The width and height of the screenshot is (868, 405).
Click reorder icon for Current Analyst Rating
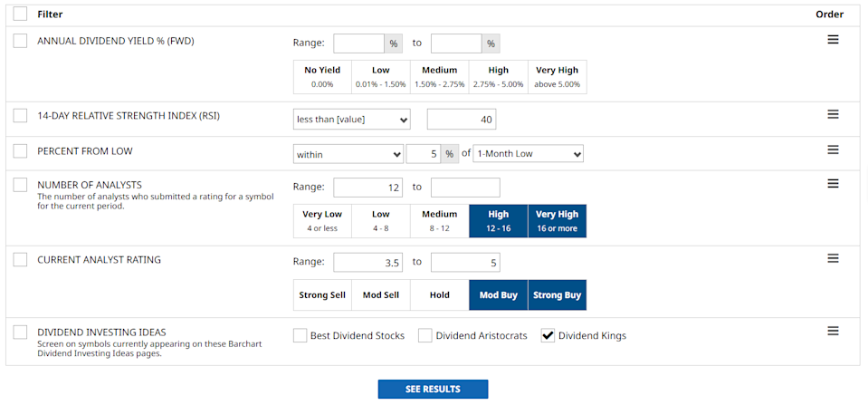(x=833, y=258)
